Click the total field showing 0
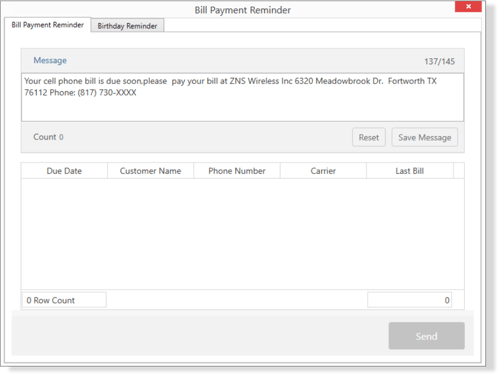Screen dimensions: 500x376 pos(410,300)
